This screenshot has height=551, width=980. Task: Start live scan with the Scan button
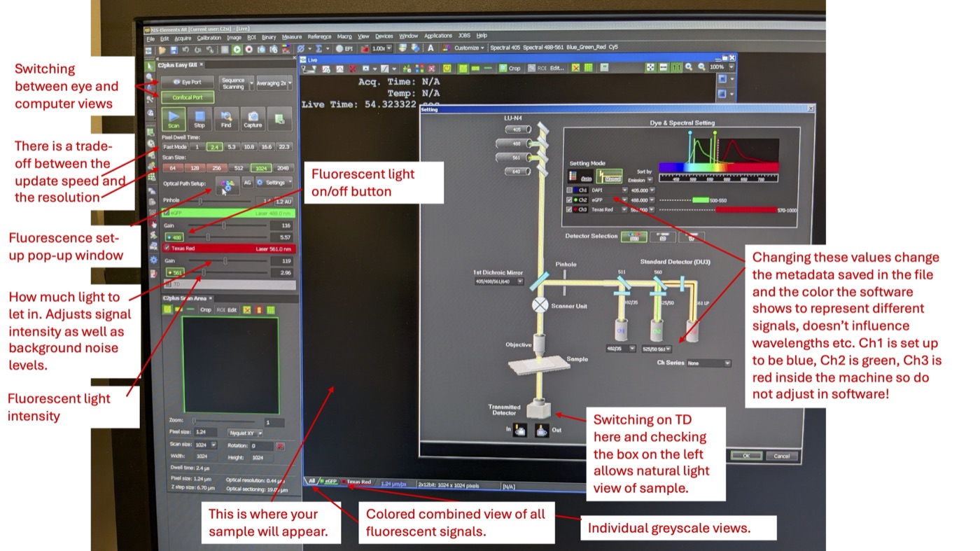coord(174,119)
